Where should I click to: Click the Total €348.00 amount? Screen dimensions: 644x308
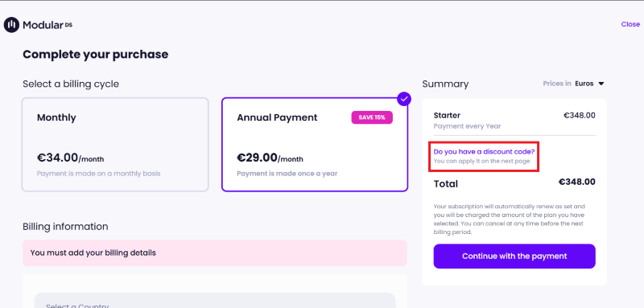[x=576, y=182]
